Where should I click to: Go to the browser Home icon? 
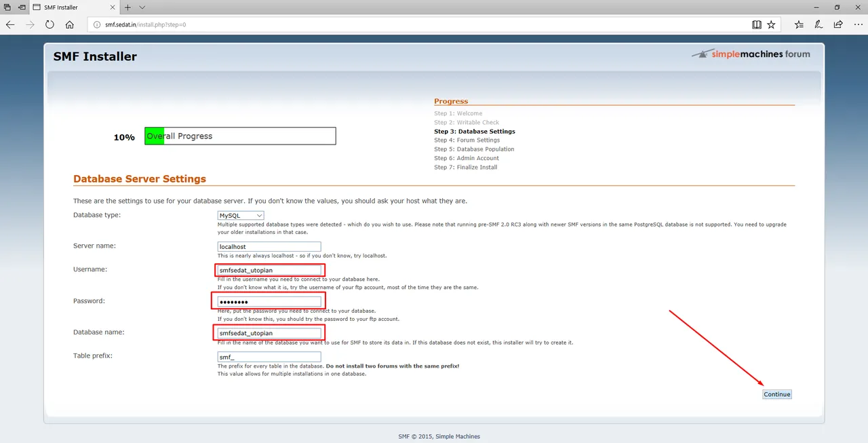pos(69,24)
